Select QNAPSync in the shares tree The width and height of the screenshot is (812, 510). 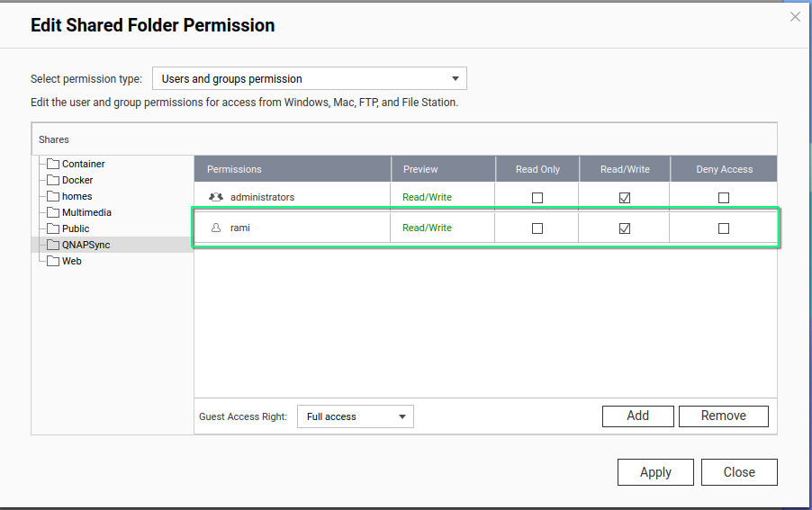[86, 245]
